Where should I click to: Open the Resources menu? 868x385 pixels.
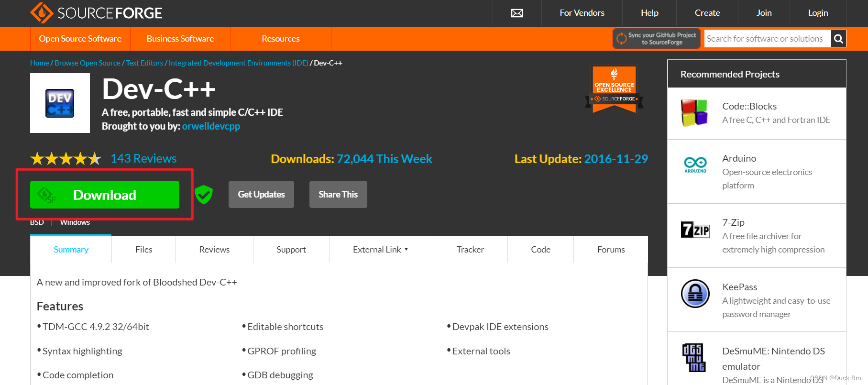click(281, 39)
